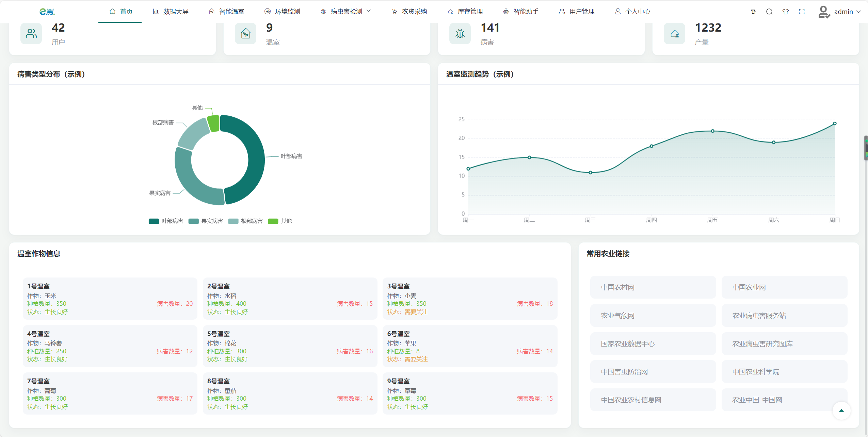Open the 个人中心 menu item
Image resolution: width=868 pixels, height=437 pixels.
point(632,12)
